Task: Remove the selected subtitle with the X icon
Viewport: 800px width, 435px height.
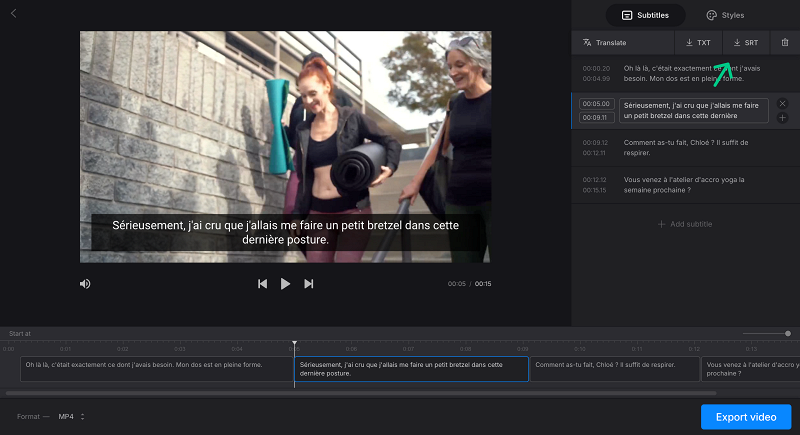Action: tap(782, 104)
